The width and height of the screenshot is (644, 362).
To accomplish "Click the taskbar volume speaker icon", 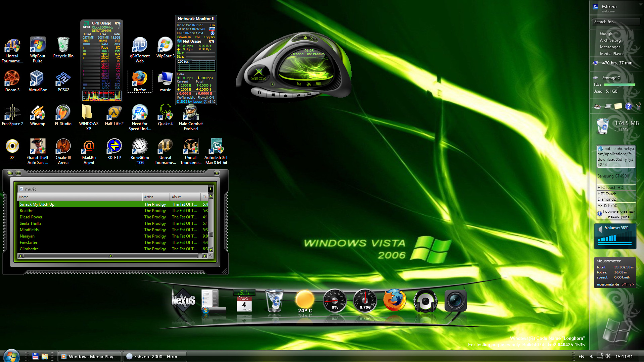I will point(607,356).
